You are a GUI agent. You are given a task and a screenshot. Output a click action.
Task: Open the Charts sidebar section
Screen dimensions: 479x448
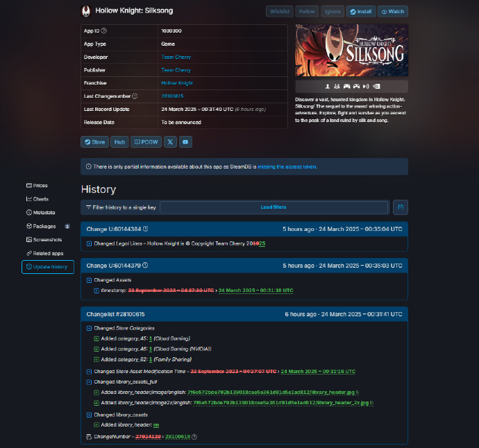pos(37,199)
